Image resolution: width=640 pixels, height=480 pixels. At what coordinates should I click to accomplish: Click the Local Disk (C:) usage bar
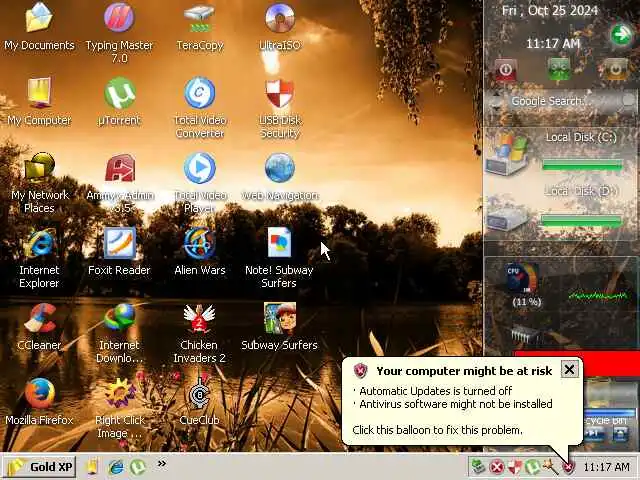point(582,166)
